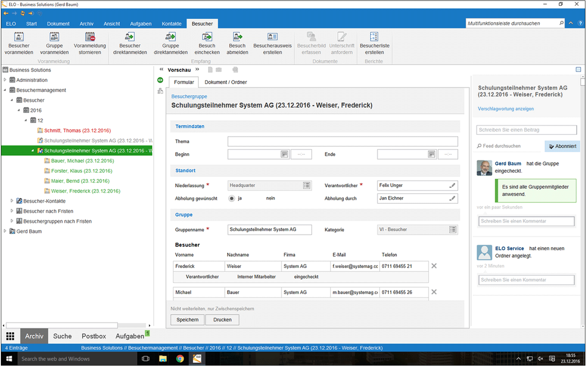Click Gruppe direktanmelden icon
The image size is (588, 366).
171,37
